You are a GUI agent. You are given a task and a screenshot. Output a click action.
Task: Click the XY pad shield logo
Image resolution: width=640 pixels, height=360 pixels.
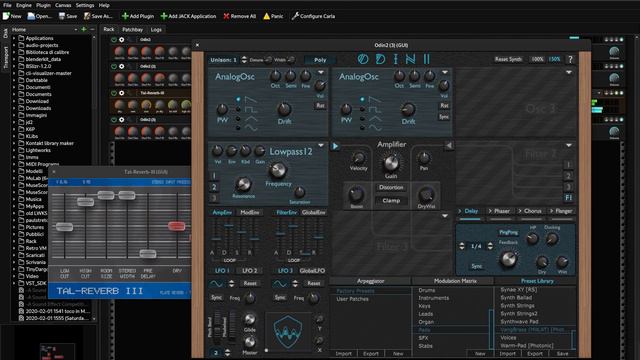tap(288, 332)
